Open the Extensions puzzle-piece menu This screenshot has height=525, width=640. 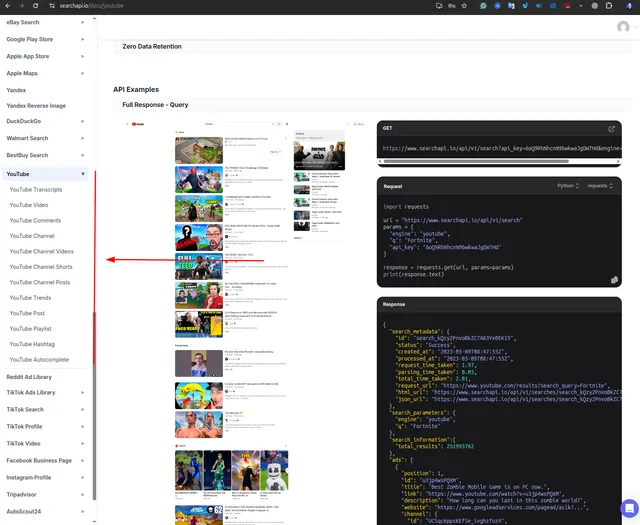point(609,6)
